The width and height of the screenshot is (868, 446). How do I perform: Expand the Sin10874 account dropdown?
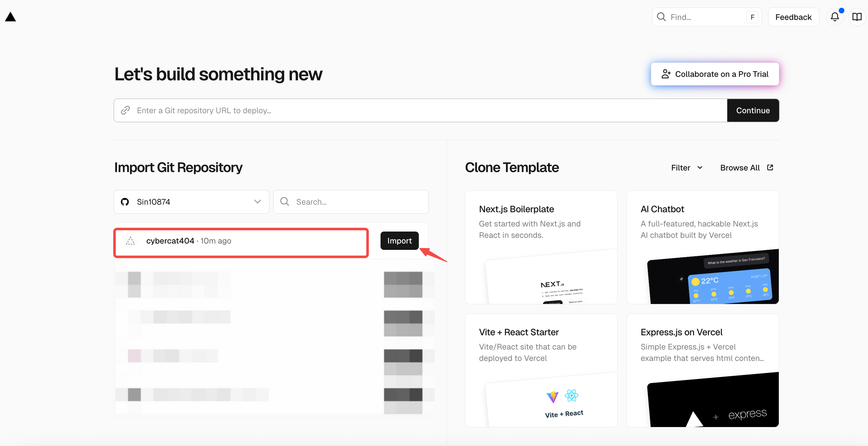point(191,202)
